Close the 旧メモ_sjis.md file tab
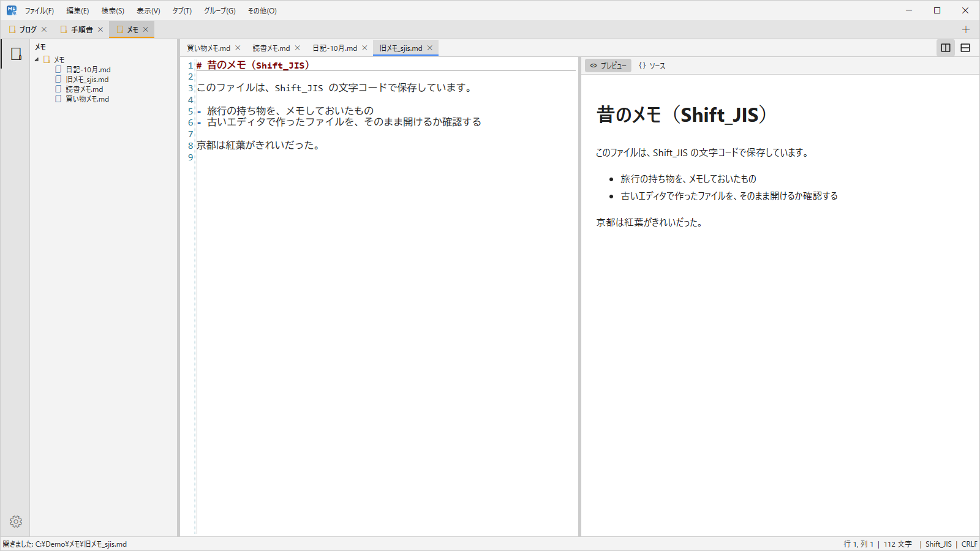This screenshot has width=980, height=551. (430, 48)
